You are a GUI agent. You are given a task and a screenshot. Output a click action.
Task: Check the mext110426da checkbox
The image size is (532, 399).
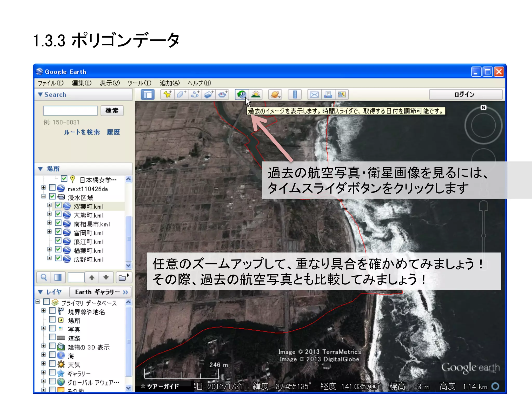click(x=52, y=188)
